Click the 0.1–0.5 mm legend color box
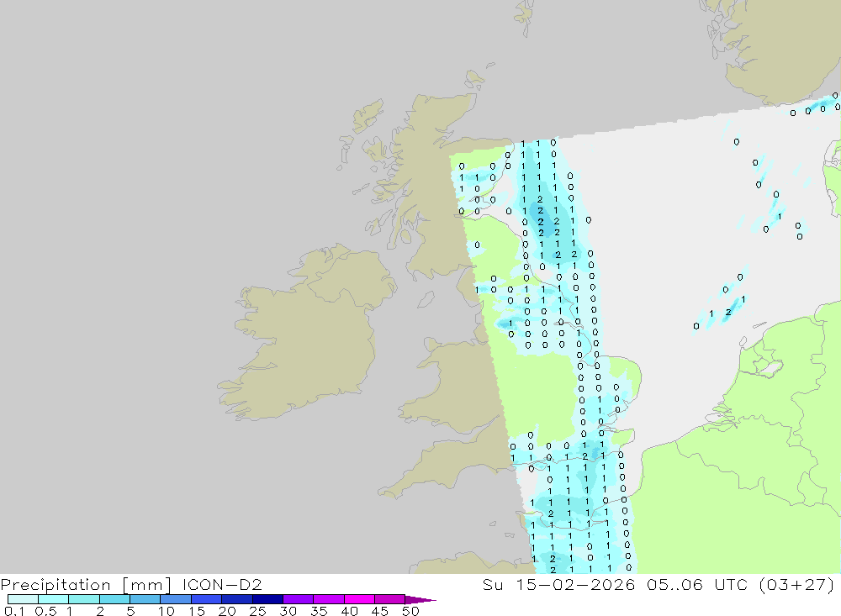The image size is (841, 616). [23, 599]
